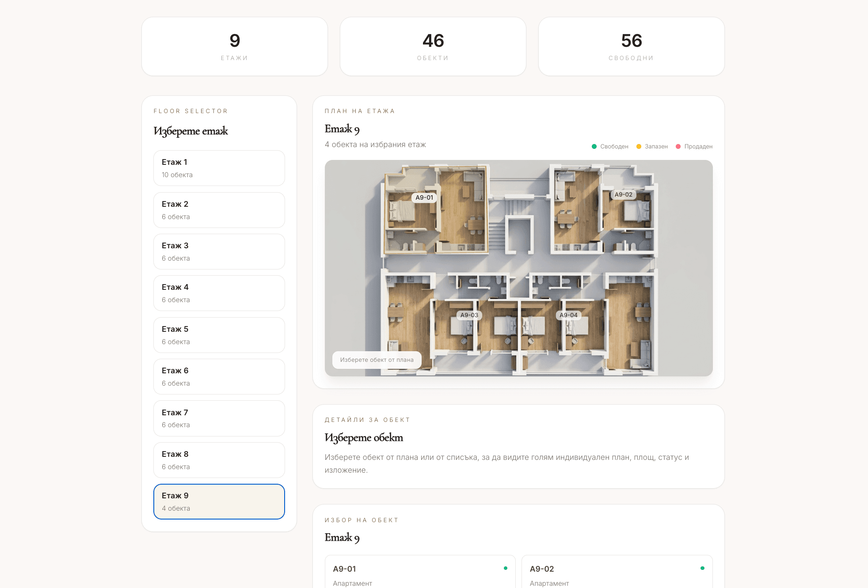This screenshot has height=588, width=868.
Task: Click the yellow Запазен legend dot
Action: point(639,146)
